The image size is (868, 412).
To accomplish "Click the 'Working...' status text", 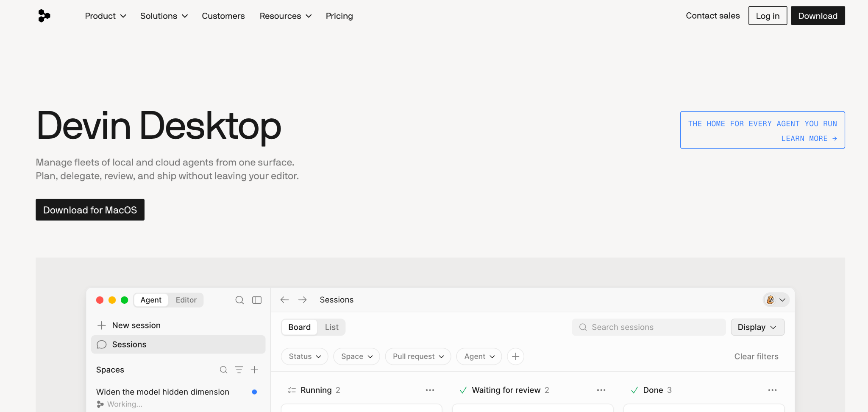I will point(125,404).
